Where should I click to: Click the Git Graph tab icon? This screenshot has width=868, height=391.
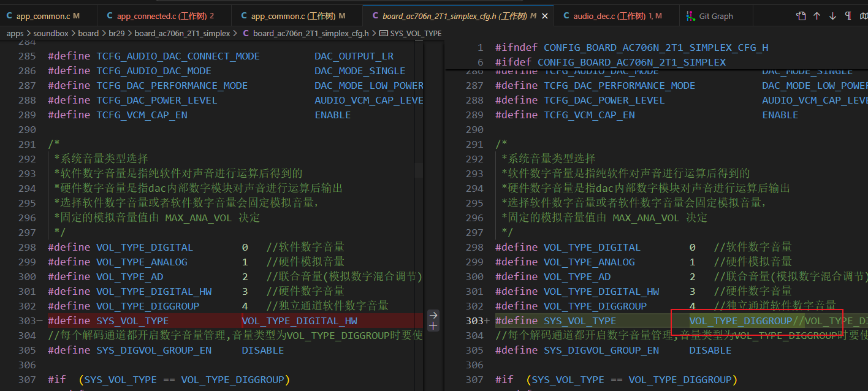690,16
